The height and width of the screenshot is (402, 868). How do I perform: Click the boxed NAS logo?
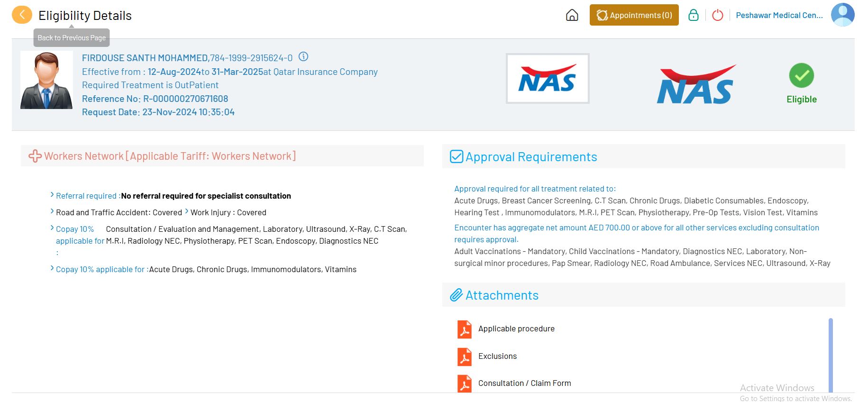(547, 79)
